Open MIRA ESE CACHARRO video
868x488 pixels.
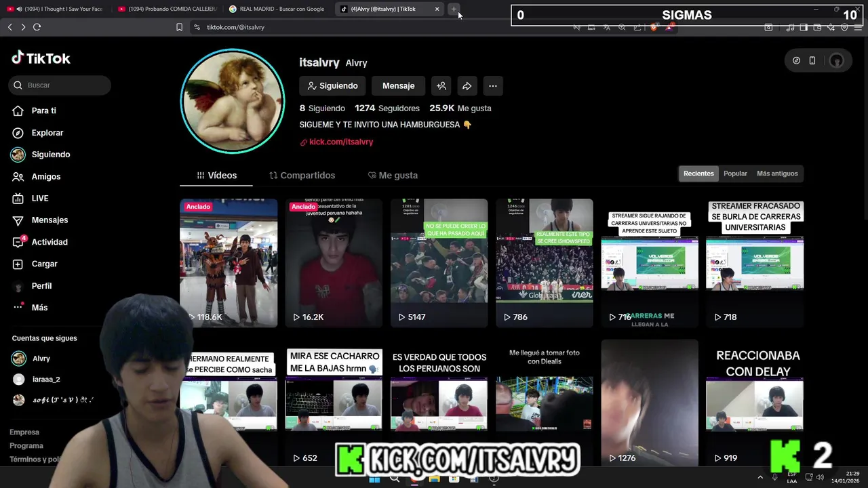334,403
